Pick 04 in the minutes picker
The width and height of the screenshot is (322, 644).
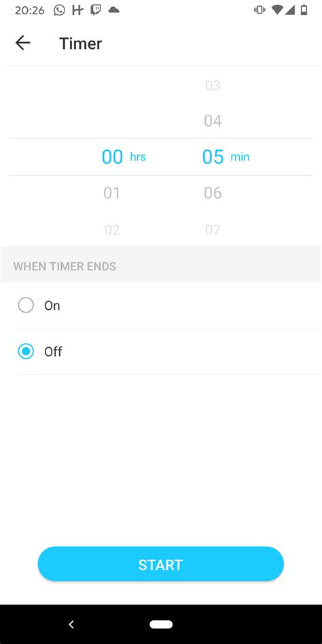click(x=213, y=121)
